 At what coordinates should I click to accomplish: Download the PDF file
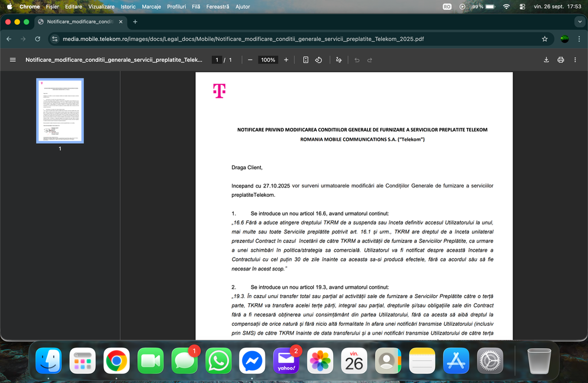tap(546, 60)
